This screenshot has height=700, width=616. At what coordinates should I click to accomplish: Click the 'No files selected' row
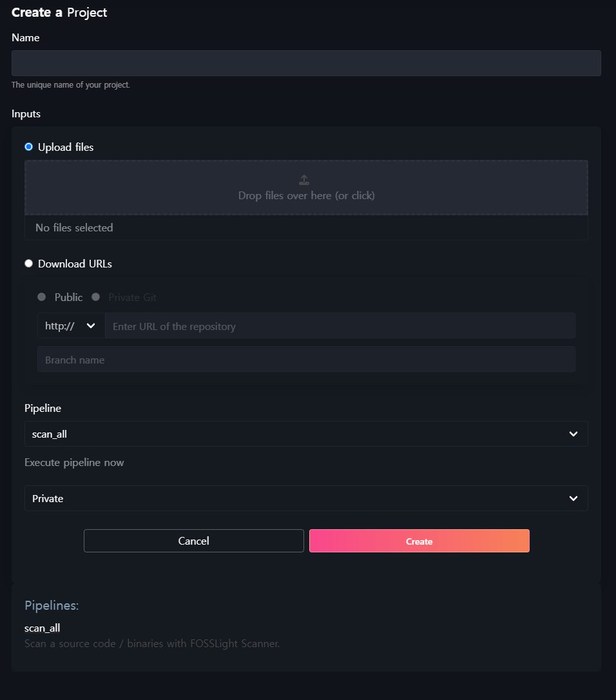(305, 228)
